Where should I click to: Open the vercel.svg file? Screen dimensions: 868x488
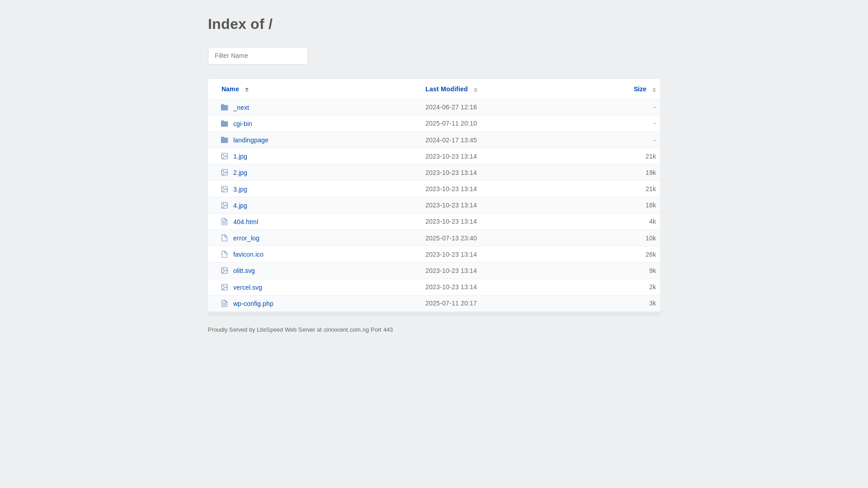pyautogui.click(x=248, y=287)
